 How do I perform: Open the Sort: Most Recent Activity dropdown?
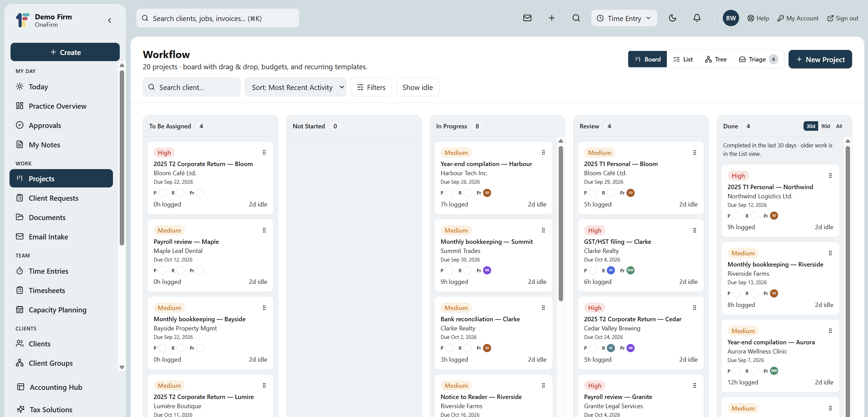click(295, 87)
